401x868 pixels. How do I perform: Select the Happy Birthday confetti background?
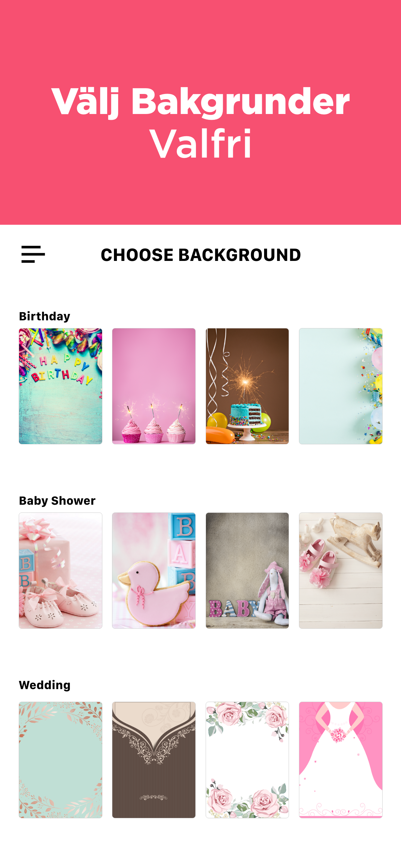pos(61,386)
